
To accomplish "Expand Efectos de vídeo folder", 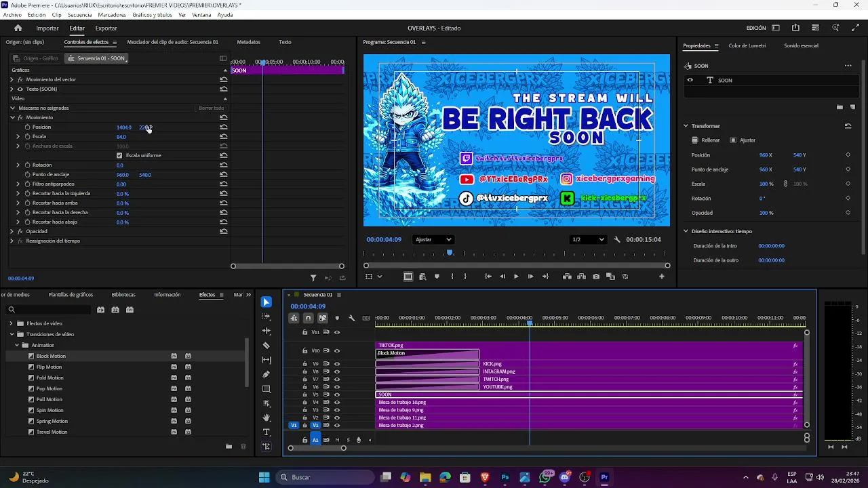I will click(x=12, y=323).
